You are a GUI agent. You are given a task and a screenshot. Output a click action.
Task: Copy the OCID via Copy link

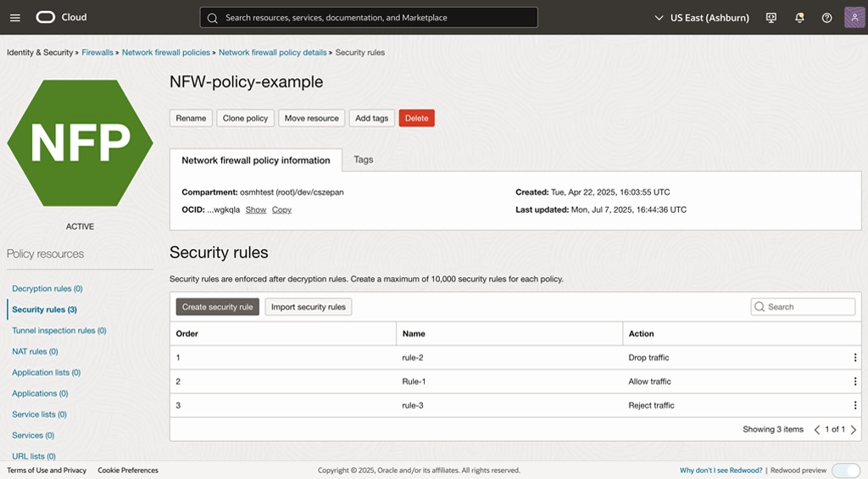pyautogui.click(x=281, y=209)
